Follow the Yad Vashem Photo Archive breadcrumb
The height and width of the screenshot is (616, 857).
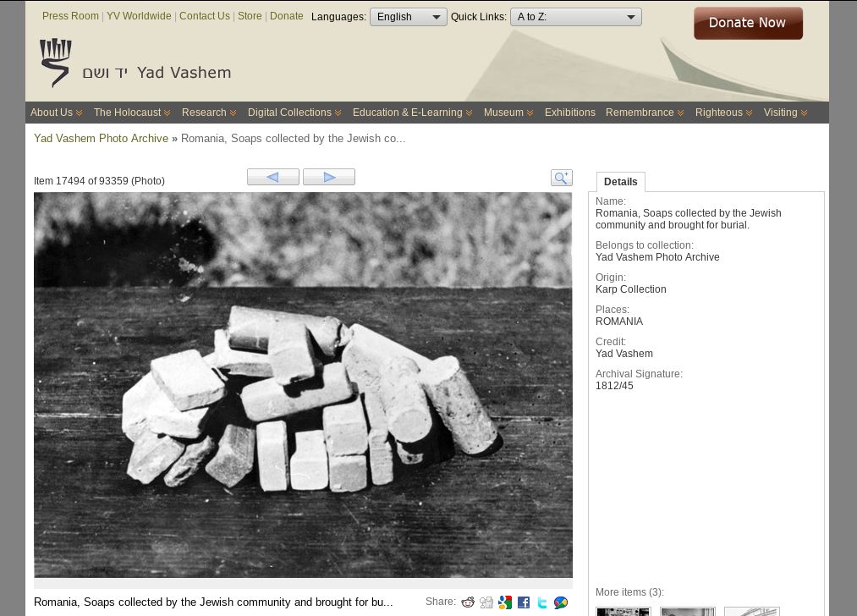pos(101,139)
